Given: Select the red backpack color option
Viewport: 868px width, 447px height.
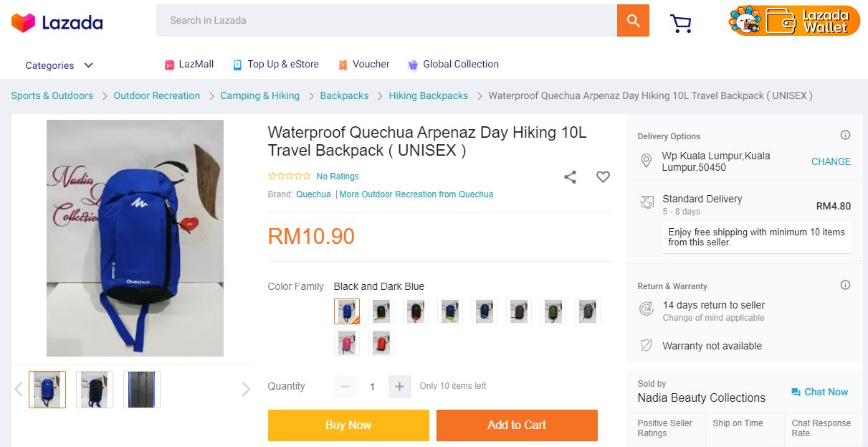Looking at the screenshot, I should (x=381, y=343).
